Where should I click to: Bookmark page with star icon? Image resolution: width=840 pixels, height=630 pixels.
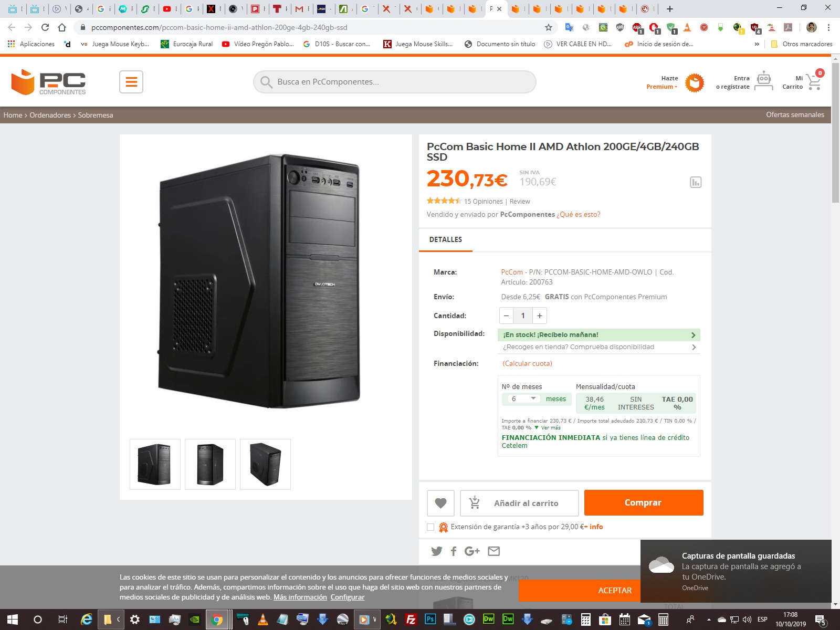[549, 27]
